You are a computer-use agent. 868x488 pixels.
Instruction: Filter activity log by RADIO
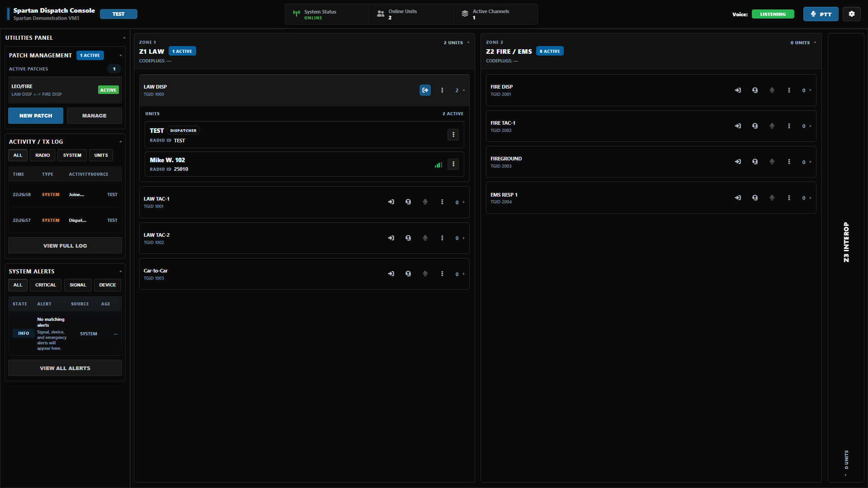pyautogui.click(x=42, y=155)
